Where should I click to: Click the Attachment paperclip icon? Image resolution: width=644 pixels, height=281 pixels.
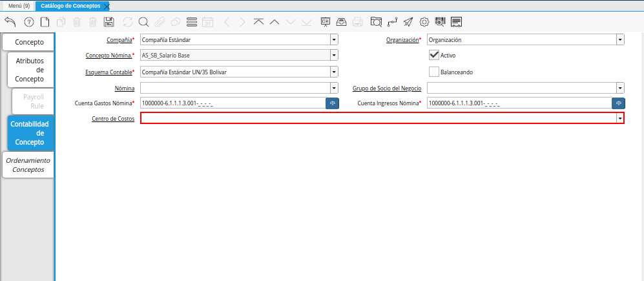pos(160,22)
